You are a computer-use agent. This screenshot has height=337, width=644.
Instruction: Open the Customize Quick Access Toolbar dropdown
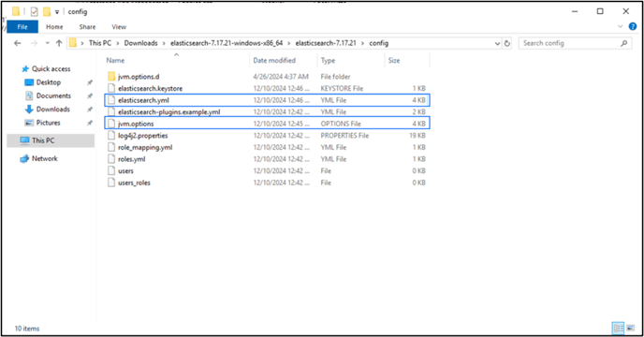pos(57,12)
